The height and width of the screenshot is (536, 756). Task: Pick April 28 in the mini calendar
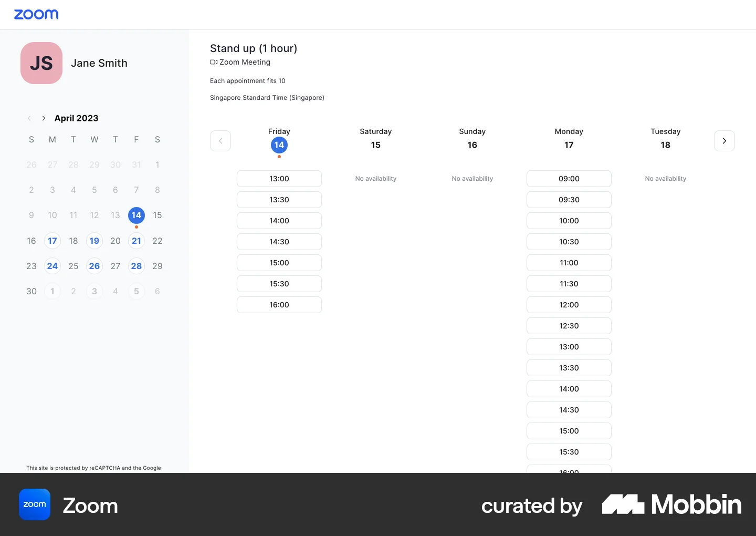click(x=136, y=266)
